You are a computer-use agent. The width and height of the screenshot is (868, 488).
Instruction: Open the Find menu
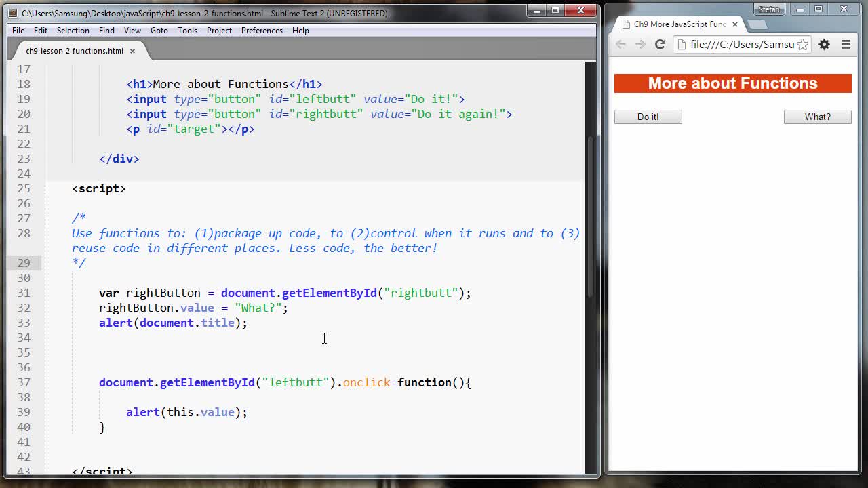tap(106, 30)
